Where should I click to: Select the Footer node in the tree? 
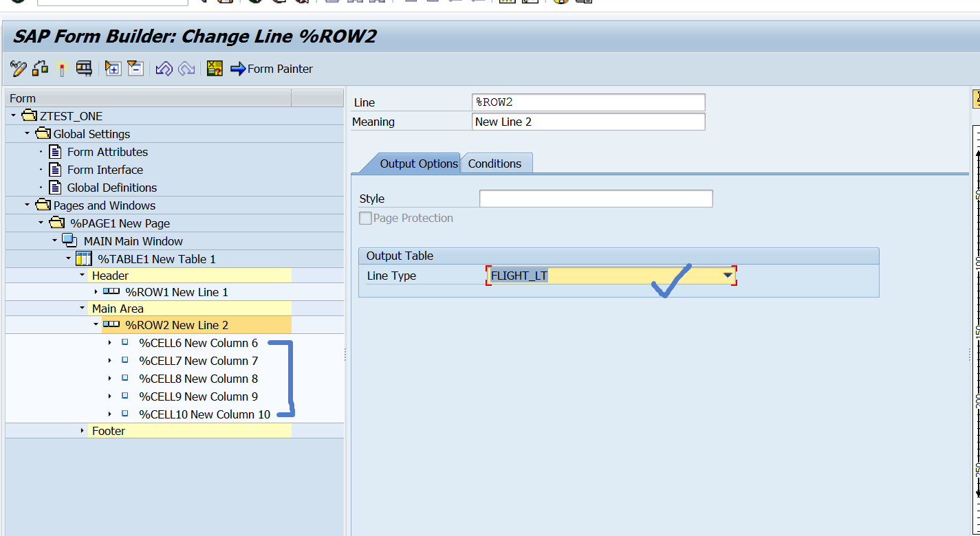click(108, 430)
